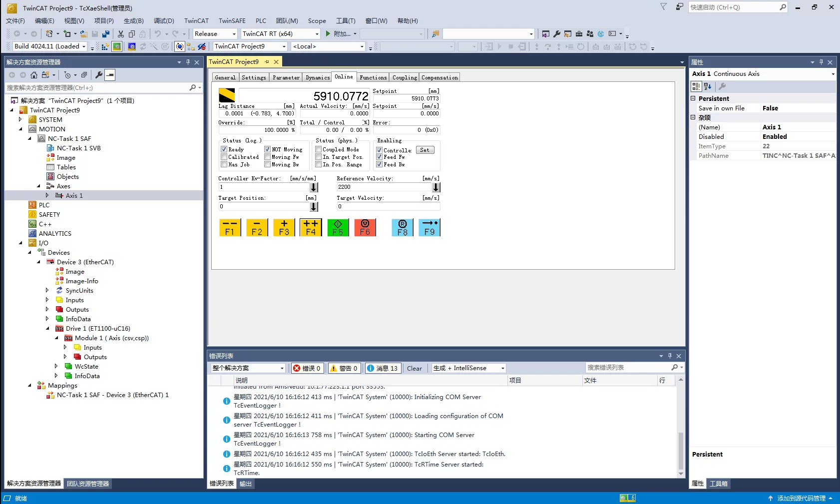Trigger homing with the F9 button

(x=429, y=227)
